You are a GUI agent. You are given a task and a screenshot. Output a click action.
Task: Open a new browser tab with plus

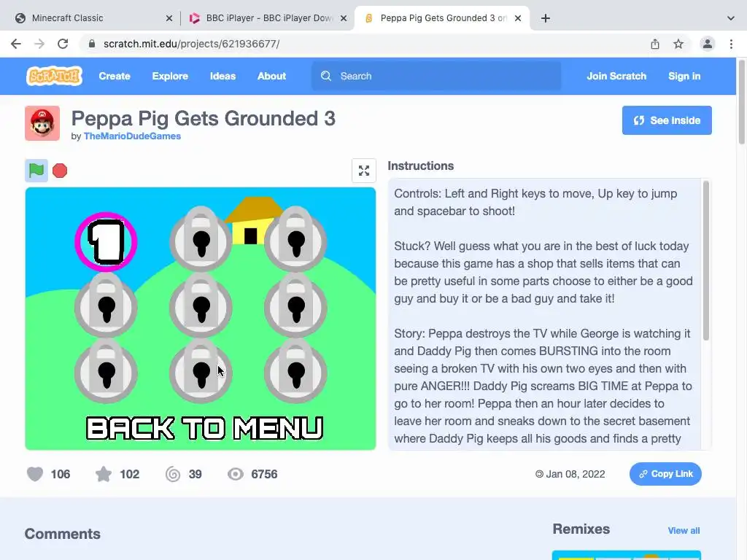pyautogui.click(x=546, y=18)
